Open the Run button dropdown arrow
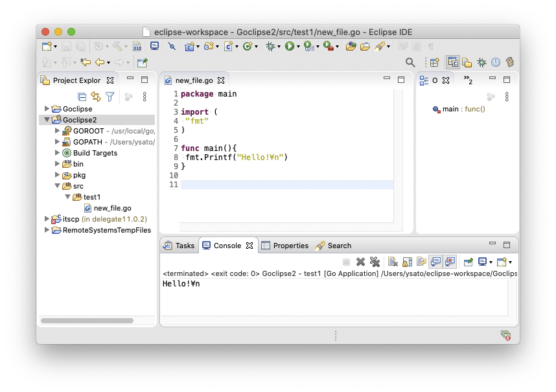 point(298,47)
